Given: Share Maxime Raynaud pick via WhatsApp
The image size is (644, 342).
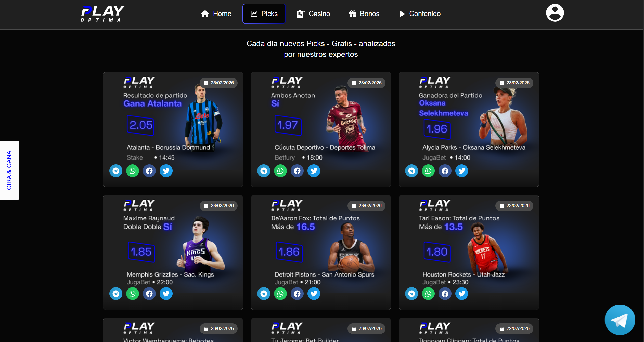Looking at the screenshot, I should [x=133, y=294].
